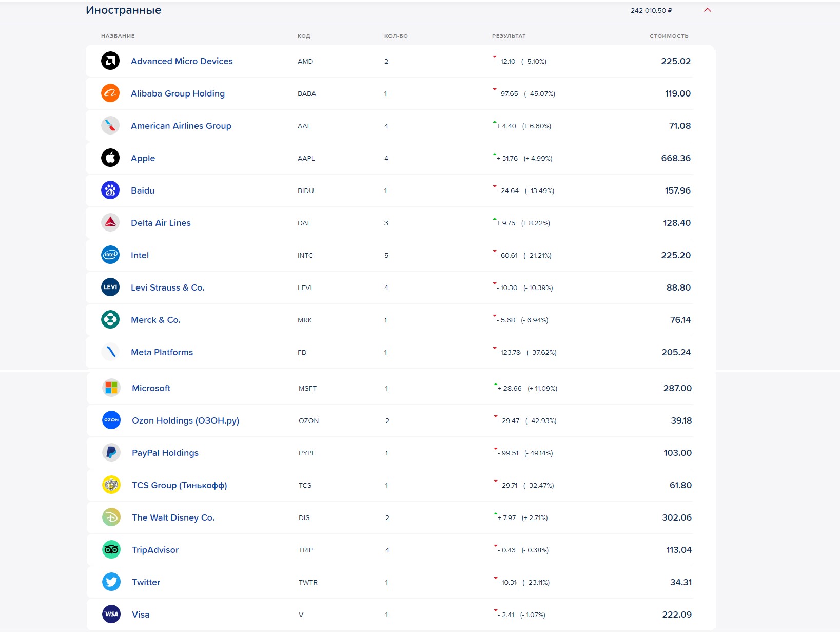Screen dimensions: 840x633
Task: Click the Apple logo icon
Action: (110, 158)
